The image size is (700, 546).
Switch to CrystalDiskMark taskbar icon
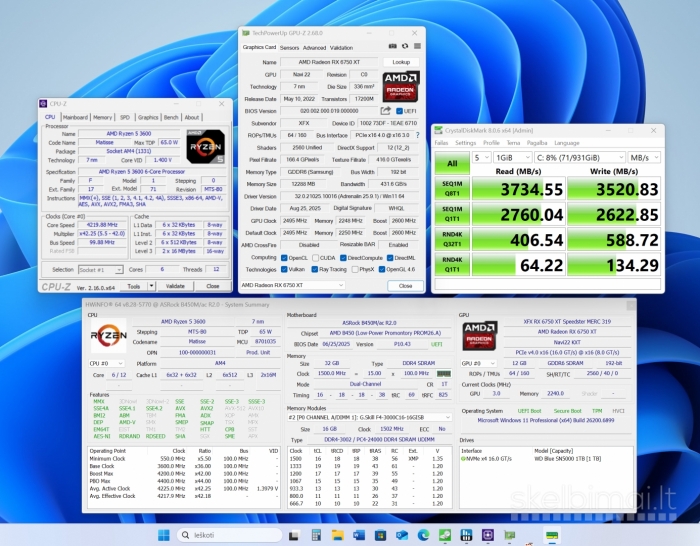(x=445, y=535)
